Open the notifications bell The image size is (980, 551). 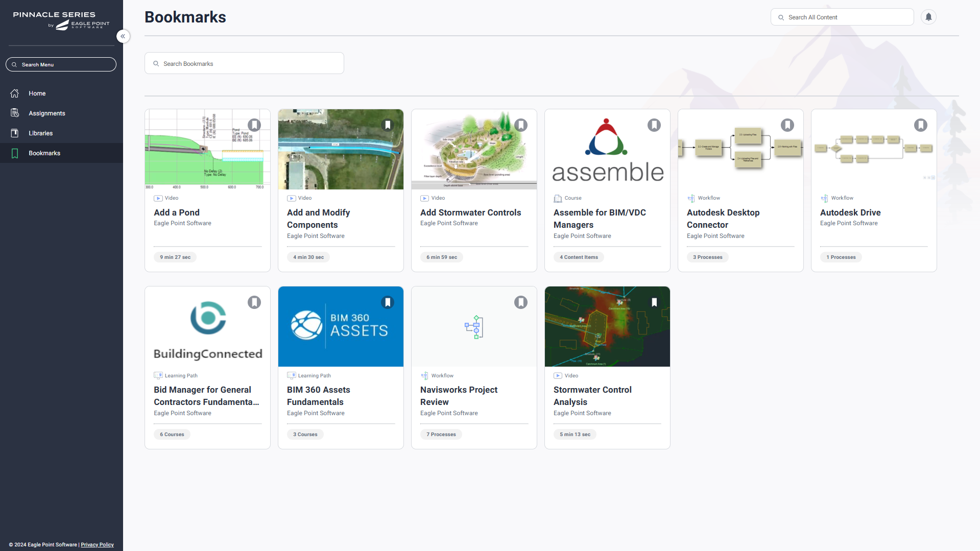point(928,17)
